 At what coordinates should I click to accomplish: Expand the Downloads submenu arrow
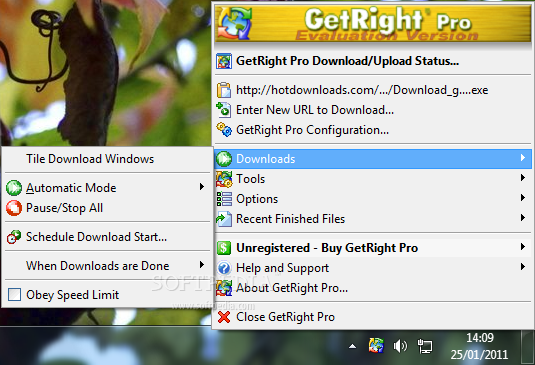point(523,158)
